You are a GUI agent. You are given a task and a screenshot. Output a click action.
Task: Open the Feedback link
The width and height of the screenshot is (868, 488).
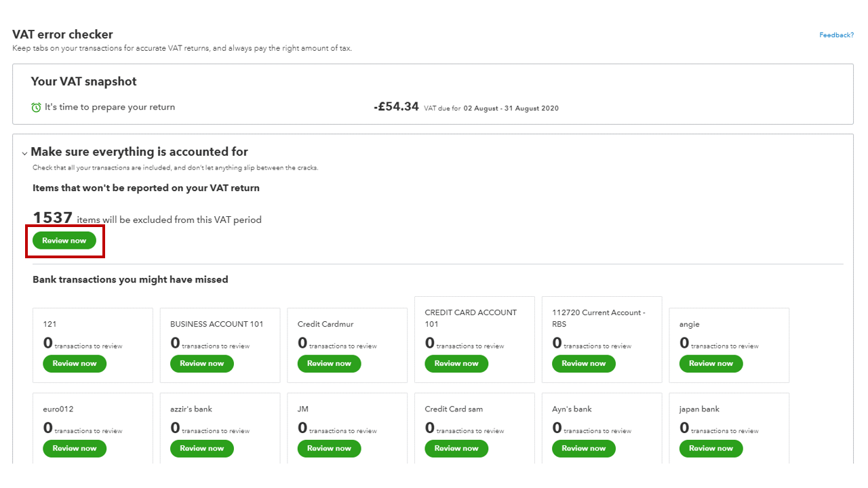tap(836, 35)
